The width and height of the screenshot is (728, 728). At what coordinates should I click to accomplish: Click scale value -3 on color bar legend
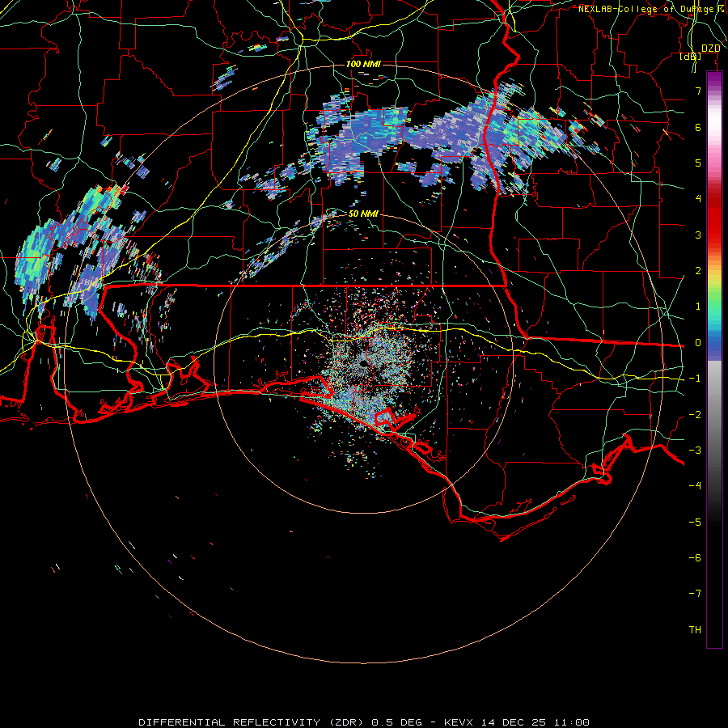click(695, 451)
